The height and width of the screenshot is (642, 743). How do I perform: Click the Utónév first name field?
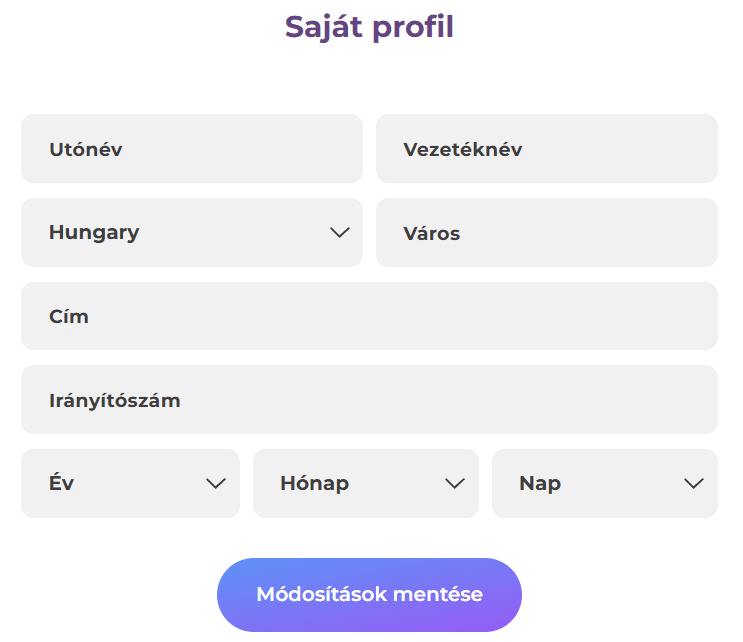(x=191, y=149)
